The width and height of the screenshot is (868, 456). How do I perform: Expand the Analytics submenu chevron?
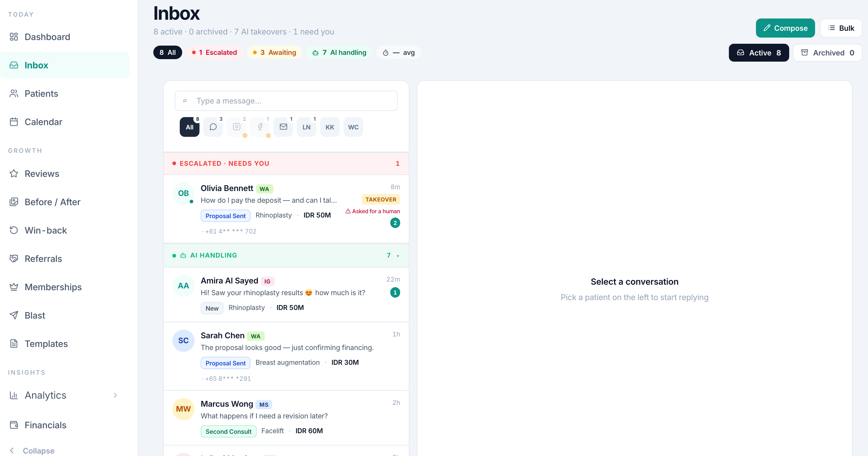coord(115,395)
